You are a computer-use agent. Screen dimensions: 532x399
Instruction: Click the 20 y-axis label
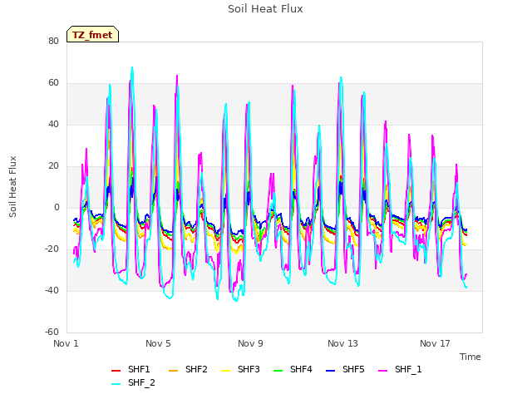(x=53, y=166)
